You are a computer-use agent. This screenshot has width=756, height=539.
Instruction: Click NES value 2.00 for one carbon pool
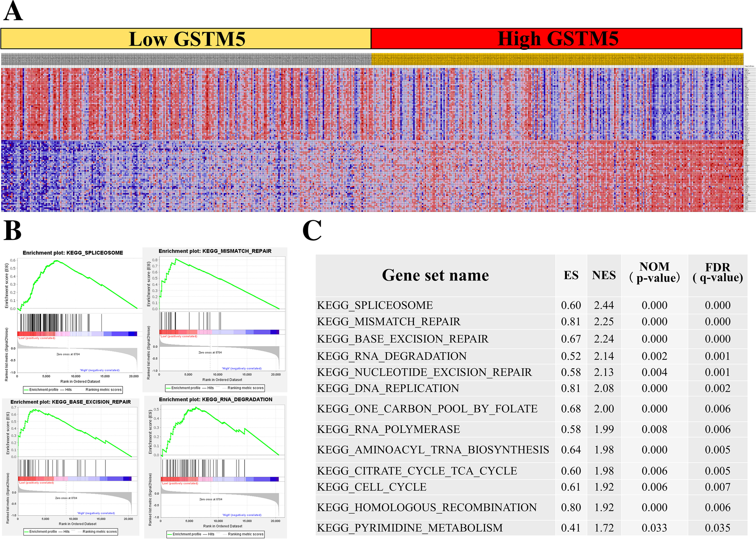point(604,409)
